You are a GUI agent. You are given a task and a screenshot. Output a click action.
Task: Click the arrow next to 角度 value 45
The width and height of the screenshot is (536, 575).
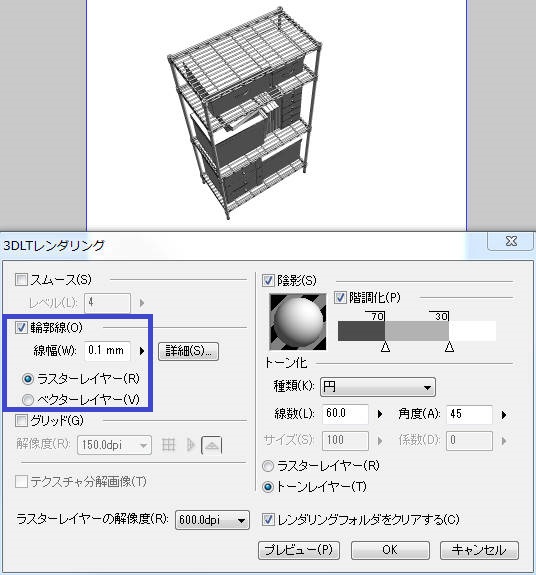[x=504, y=415]
